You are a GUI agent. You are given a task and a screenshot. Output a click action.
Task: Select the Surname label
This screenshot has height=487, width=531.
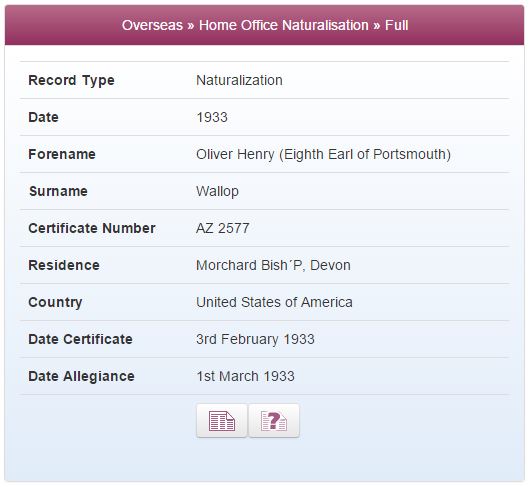(58, 191)
